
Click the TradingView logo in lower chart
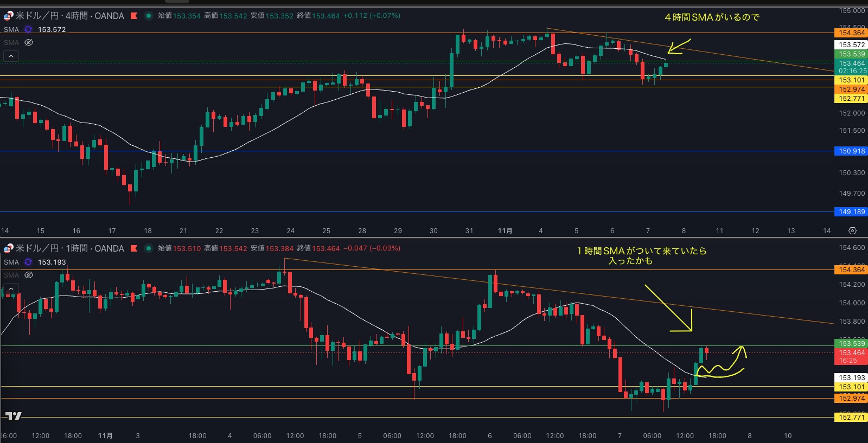click(x=14, y=416)
